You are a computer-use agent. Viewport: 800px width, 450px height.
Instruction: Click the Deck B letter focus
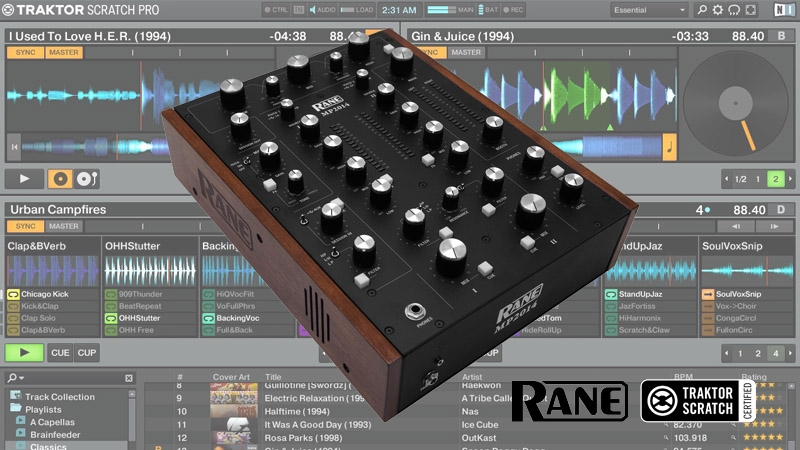781,36
